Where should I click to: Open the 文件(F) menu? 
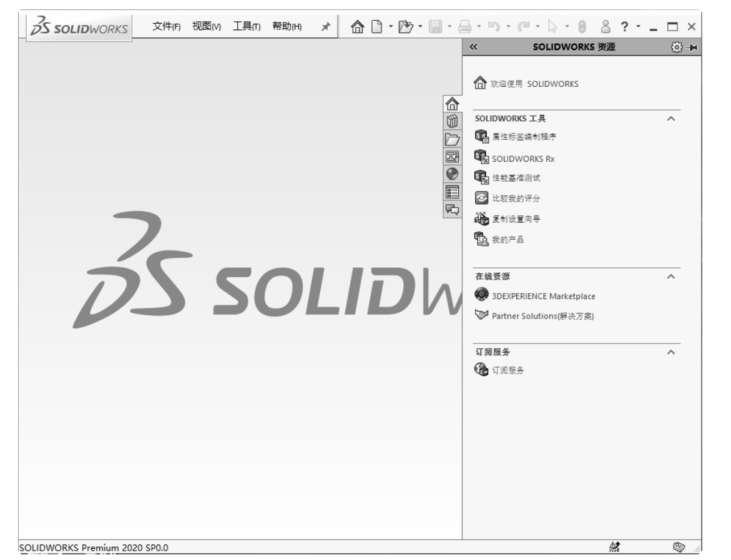167,27
